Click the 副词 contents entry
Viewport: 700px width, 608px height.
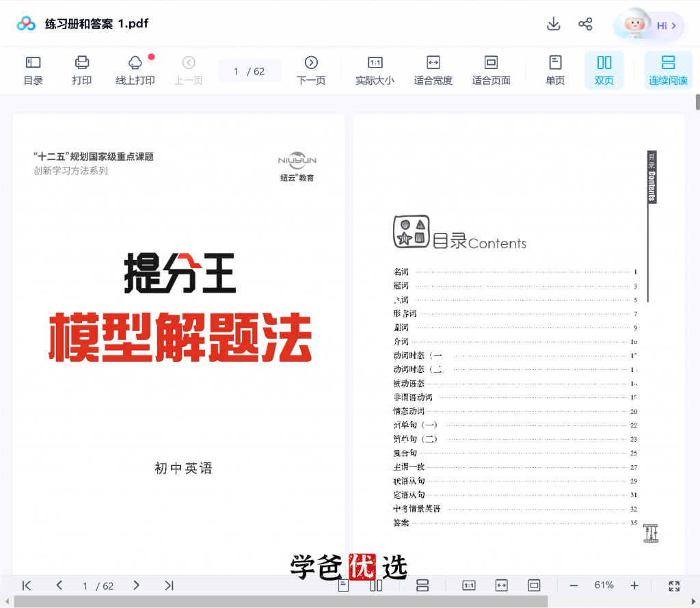click(515, 328)
